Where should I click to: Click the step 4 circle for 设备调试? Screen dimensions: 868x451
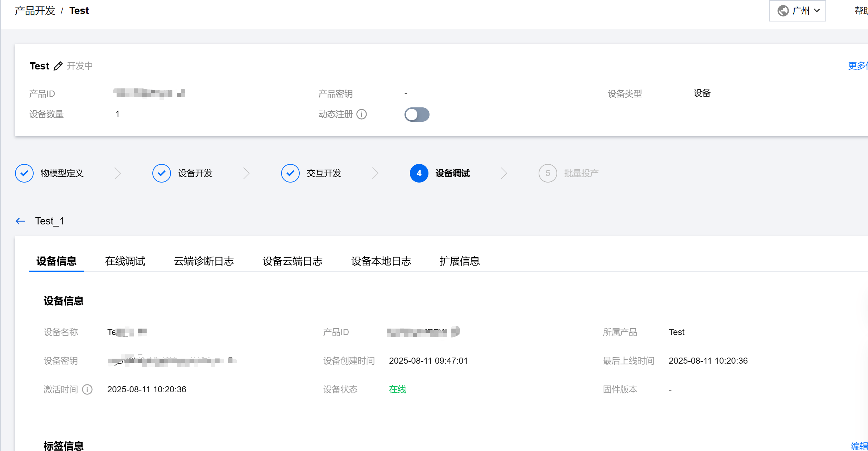click(419, 173)
